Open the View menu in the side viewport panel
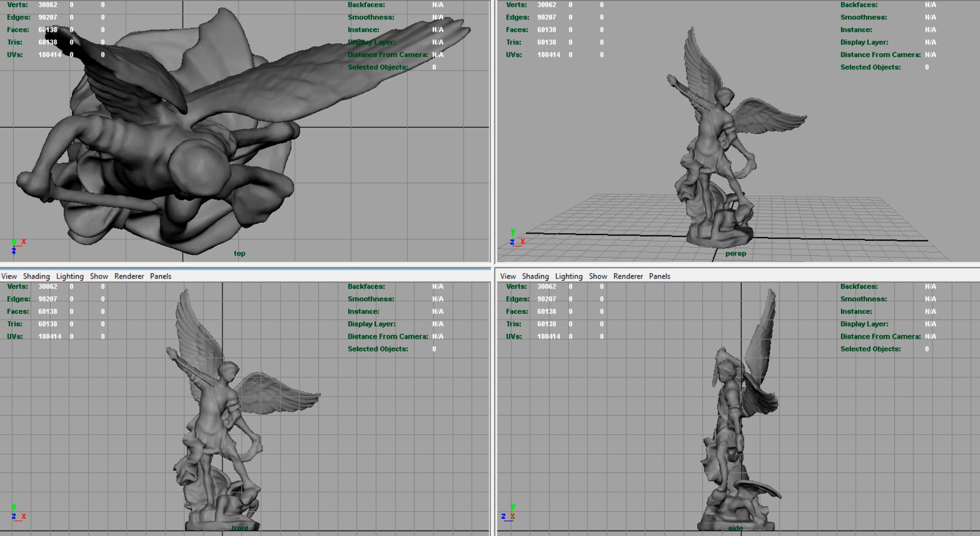The image size is (980, 536). point(508,276)
